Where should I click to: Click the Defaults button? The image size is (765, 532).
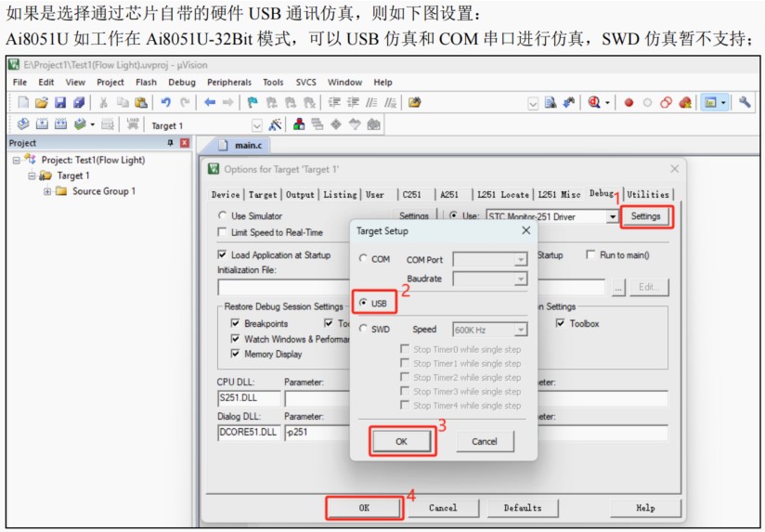[x=523, y=508]
